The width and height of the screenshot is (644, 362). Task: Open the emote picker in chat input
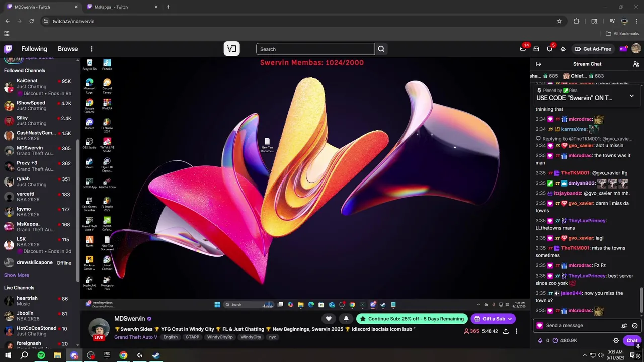(x=635, y=326)
